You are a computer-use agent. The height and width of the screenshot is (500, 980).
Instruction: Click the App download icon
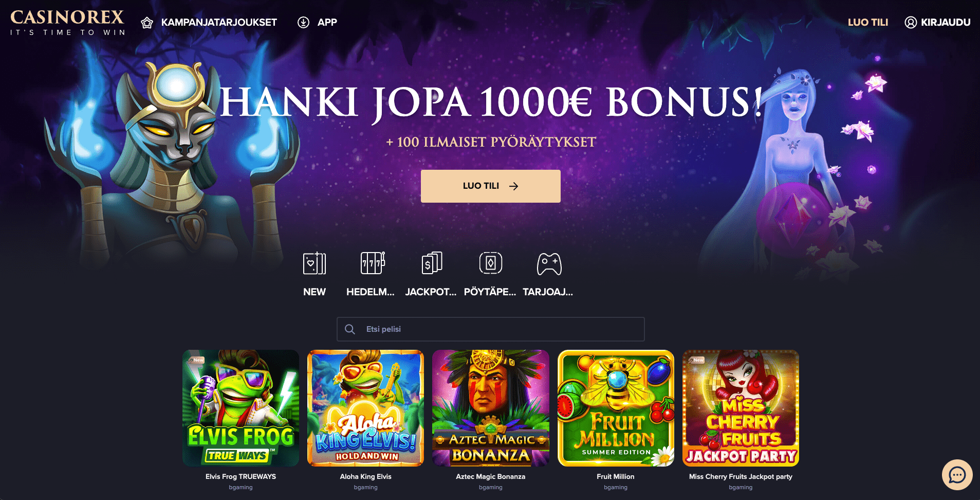pos(303,22)
